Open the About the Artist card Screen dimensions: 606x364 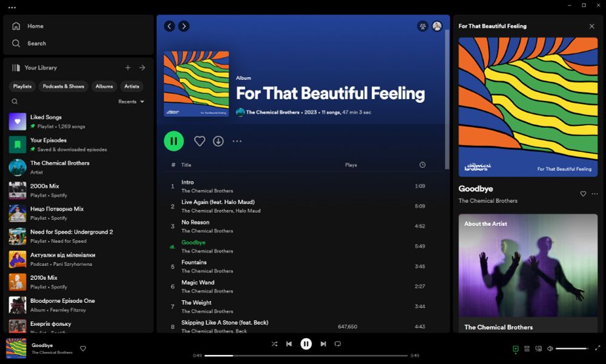coord(528,273)
